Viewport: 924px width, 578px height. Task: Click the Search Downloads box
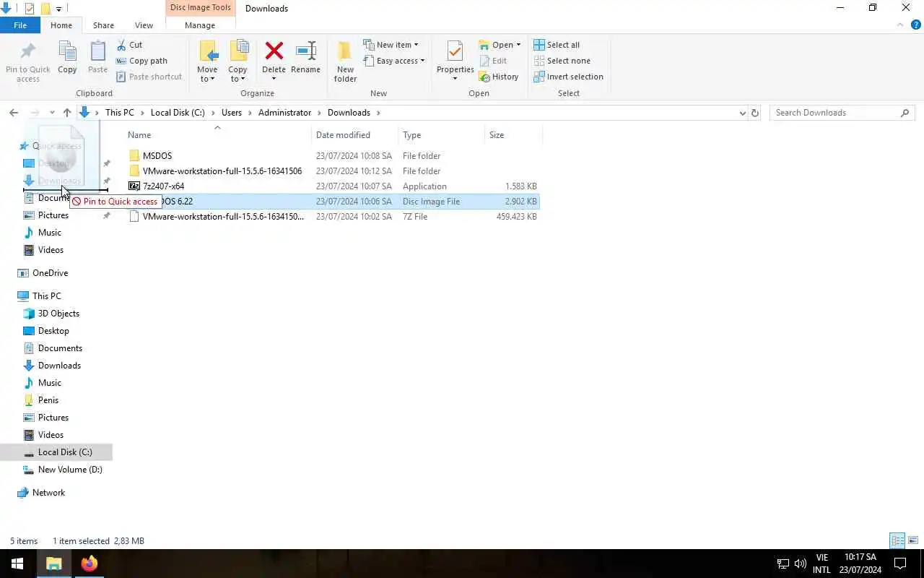coord(842,113)
